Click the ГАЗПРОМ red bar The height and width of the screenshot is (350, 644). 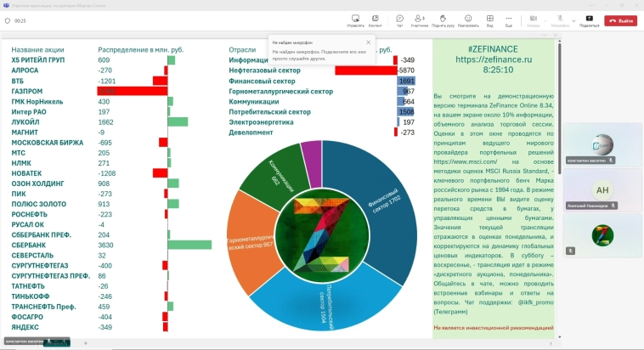pyautogui.click(x=133, y=91)
